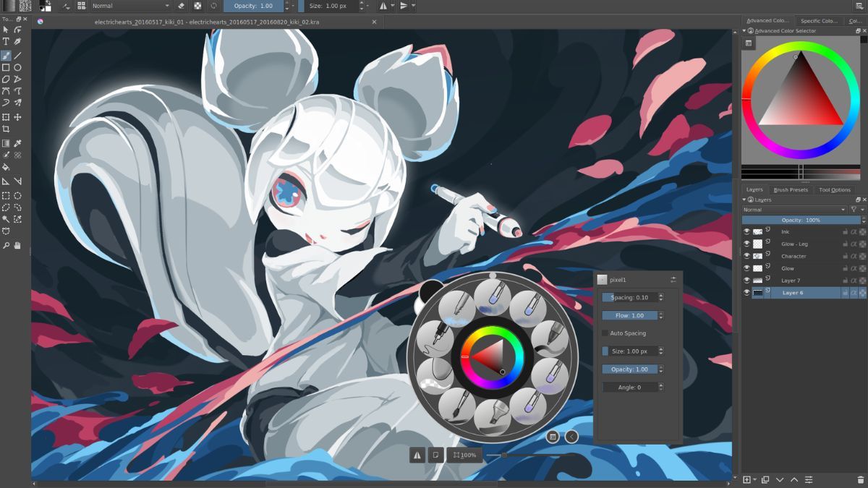The height and width of the screenshot is (488, 868).
Task: Activate the Zoom tool
Action: pos(5,244)
